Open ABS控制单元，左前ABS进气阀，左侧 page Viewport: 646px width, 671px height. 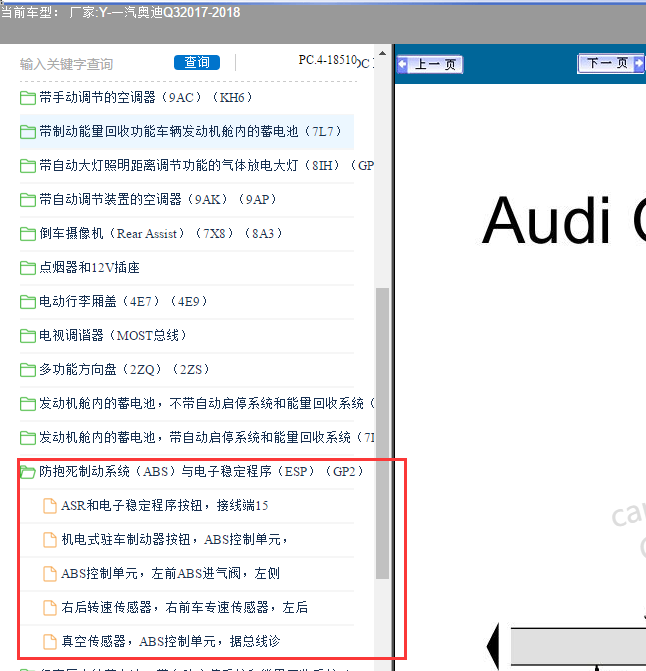pos(170,573)
